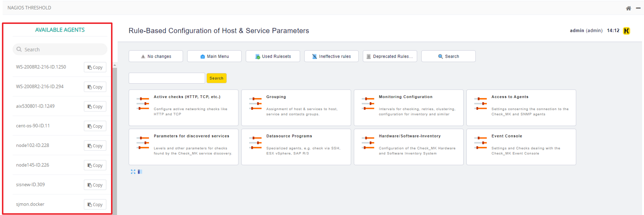The image size is (644, 215).
Task: Open the Hardware/Software-Inventory ruleset icon
Action: click(368, 143)
